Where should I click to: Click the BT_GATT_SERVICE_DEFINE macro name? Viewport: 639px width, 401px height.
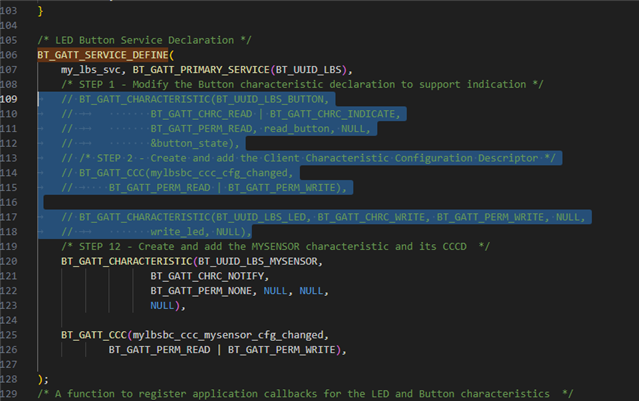click(103, 55)
